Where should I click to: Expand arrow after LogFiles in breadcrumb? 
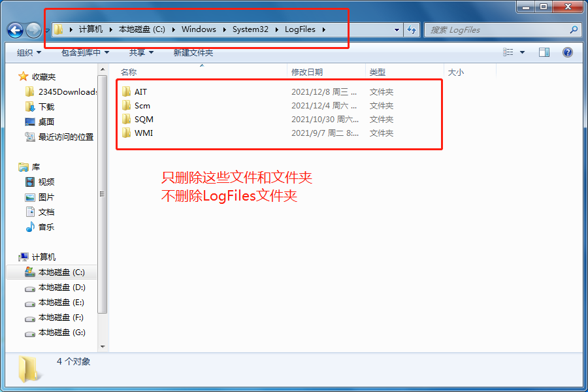[x=323, y=29]
